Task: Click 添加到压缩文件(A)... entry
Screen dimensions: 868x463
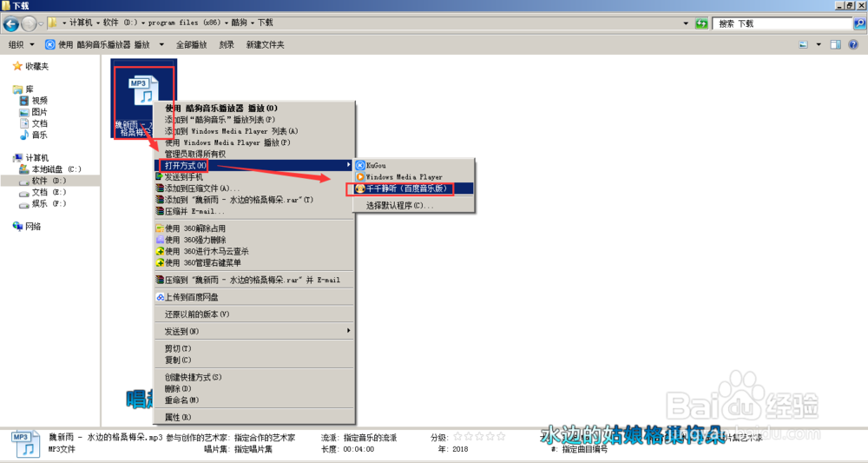Action: [254, 189]
